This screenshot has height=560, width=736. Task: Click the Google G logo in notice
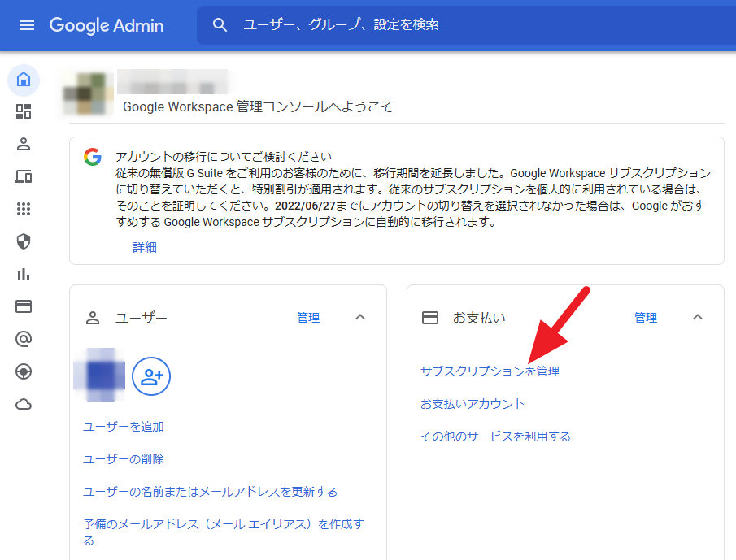(x=93, y=157)
